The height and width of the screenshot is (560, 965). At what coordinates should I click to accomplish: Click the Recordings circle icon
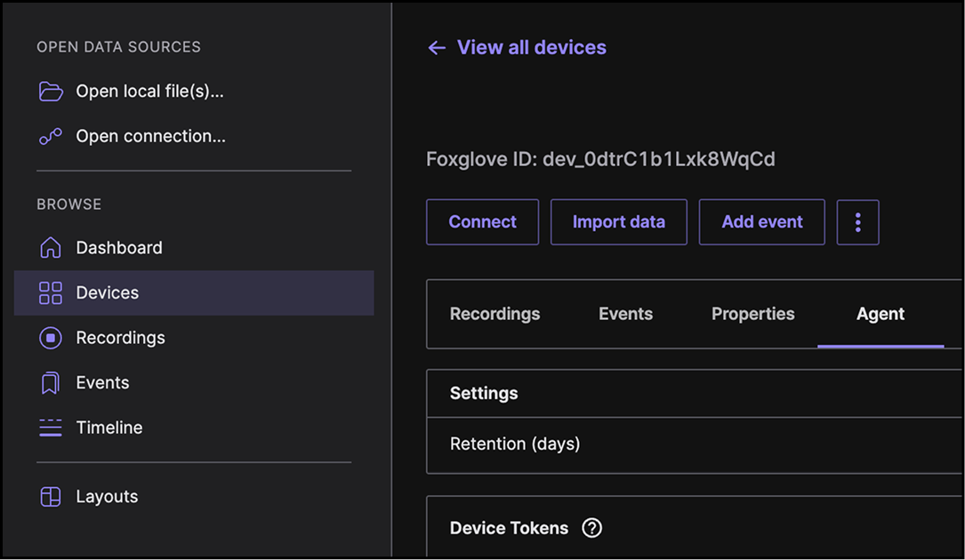pyautogui.click(x=51, y=338)
